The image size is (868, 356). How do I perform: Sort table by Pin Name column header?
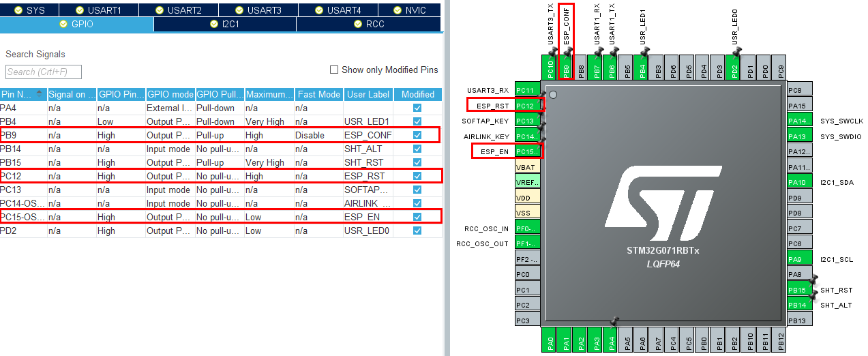pos(23,94)
